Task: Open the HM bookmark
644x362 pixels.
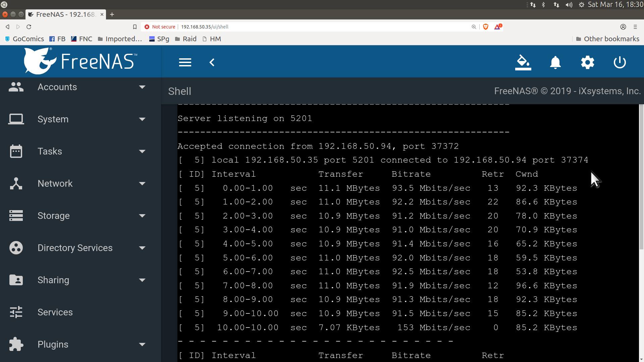Action: click(212, 39)
